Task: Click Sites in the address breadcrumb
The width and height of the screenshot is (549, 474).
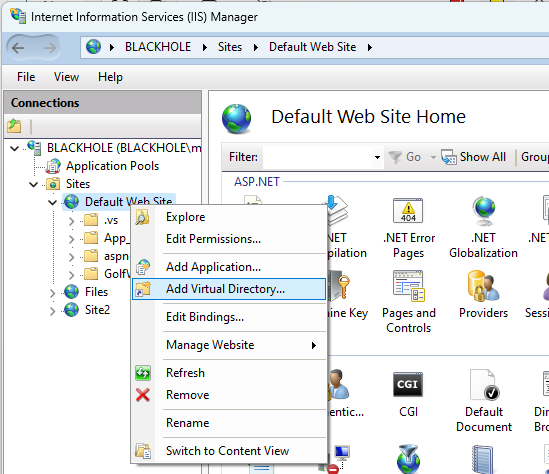Action: [230, 47]
